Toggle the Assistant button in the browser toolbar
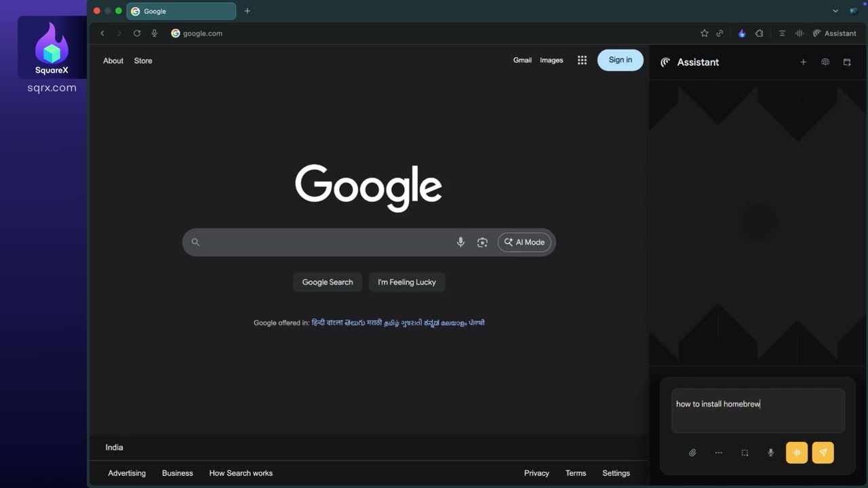This screenshot has height=488, width=868. tap(835, 33)
